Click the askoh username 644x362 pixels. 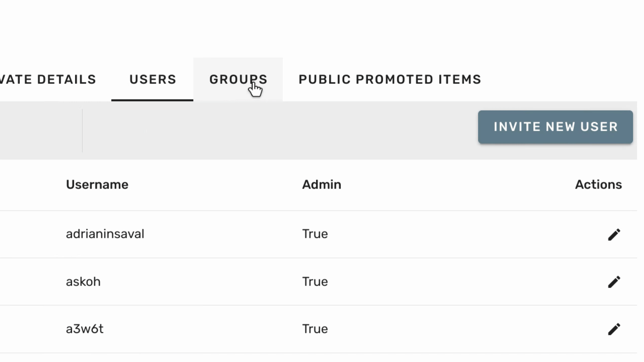pos(83,282)
